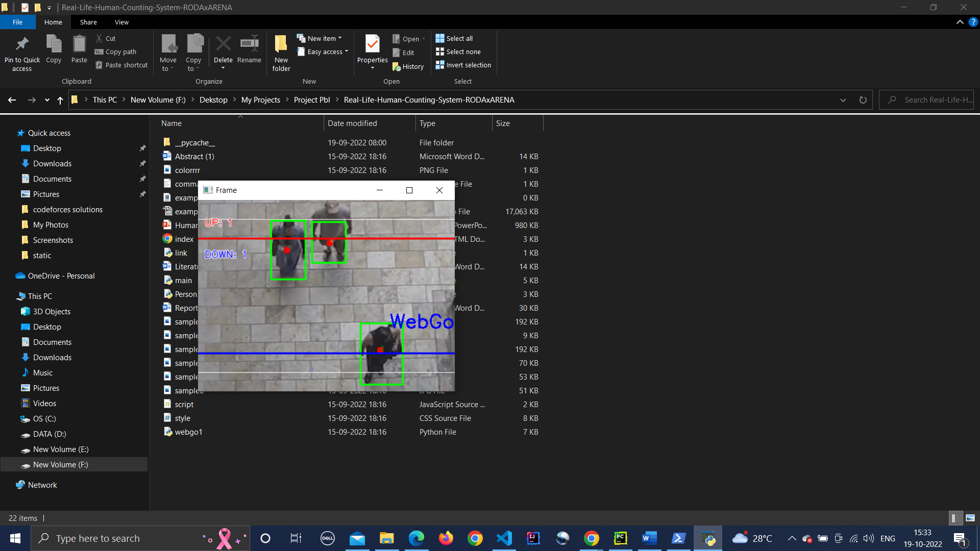Open the Share ribbon tab
The image size is (980, 551).
[x=88, y=22]
